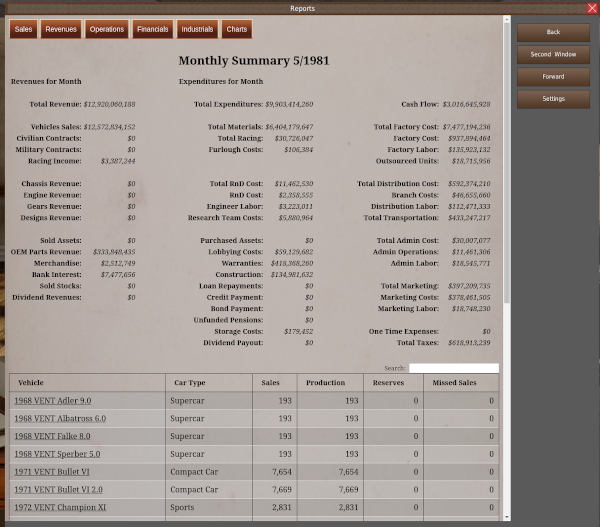Focus the vehicle Search field
Image resolution: width=600 pixels, height=527 pixels.
point(453,368)
